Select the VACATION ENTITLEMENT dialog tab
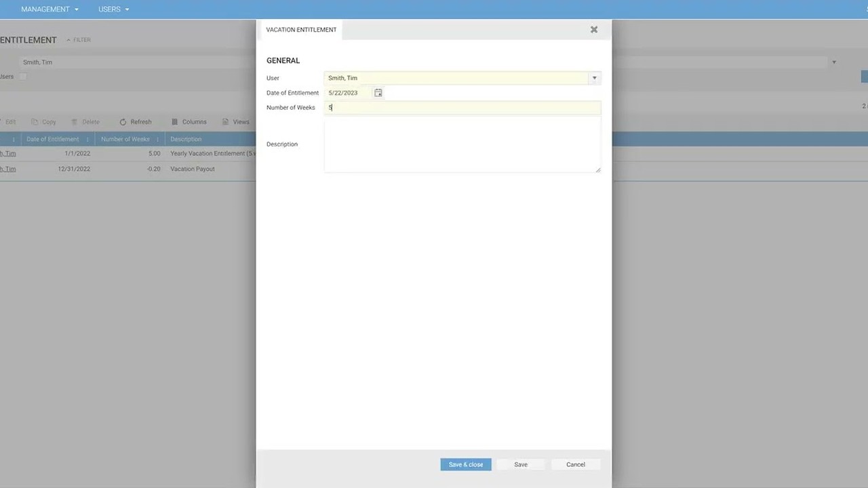 301,30
